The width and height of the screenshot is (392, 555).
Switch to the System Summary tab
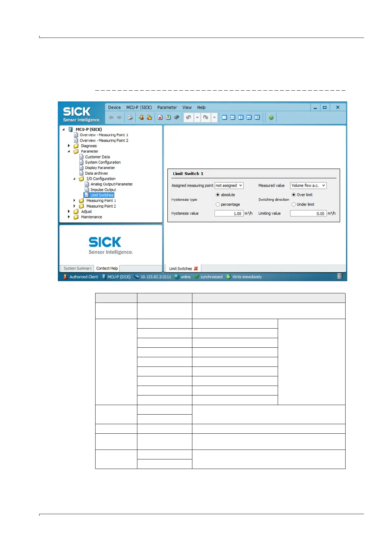[x=77, y=269]
